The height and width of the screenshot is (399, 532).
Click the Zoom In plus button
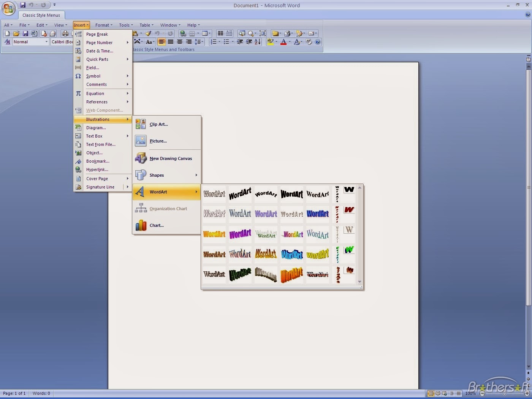point(527,393)
